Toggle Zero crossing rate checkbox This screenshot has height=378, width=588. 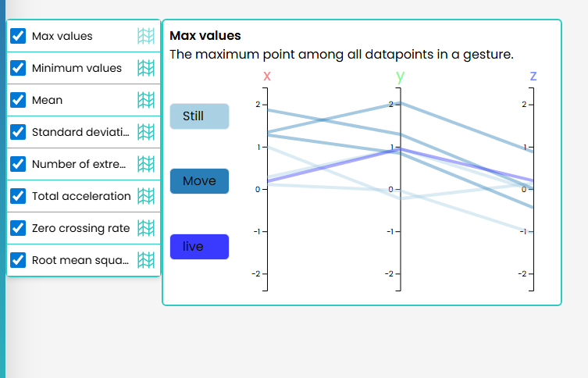point(19,228)
